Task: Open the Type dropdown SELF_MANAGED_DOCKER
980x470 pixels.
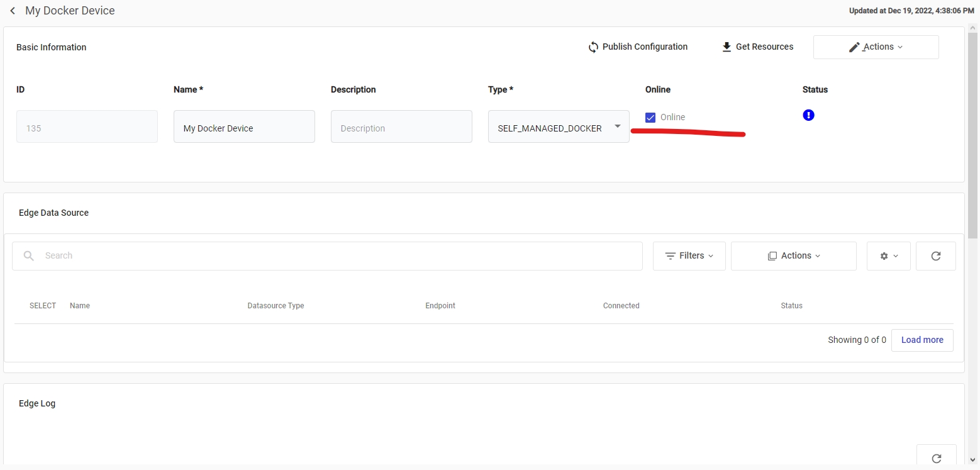Action: pyautogui.click(x=558, y=127)
